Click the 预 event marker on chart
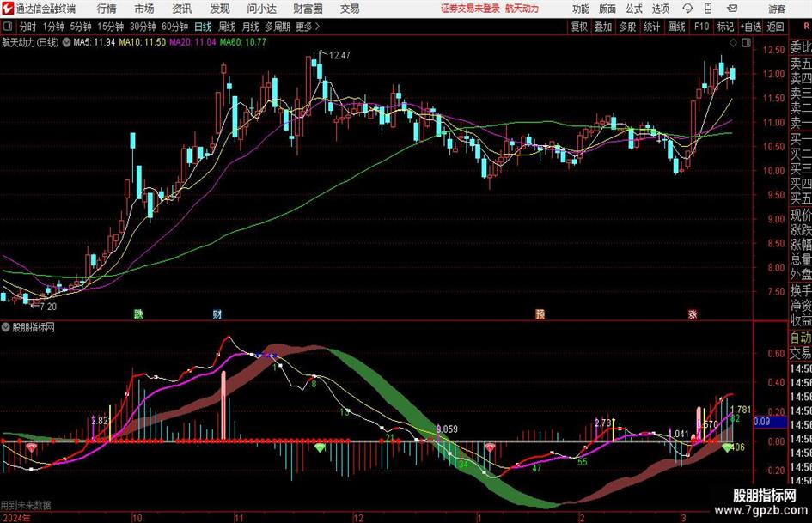Screen dimensions: 812x523 click(x=540, y=313)
